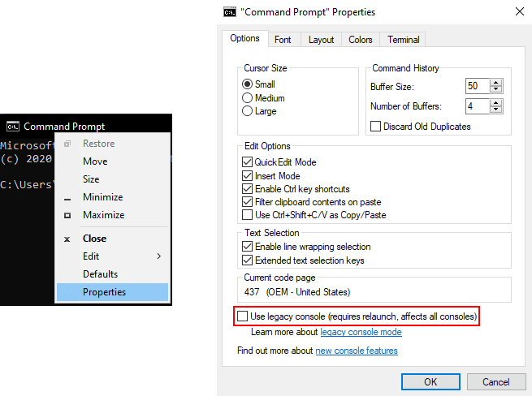The width and height of the screenshot is (532, 396).
Task: Close the Properties dialog with X
Action: [519, 12]
